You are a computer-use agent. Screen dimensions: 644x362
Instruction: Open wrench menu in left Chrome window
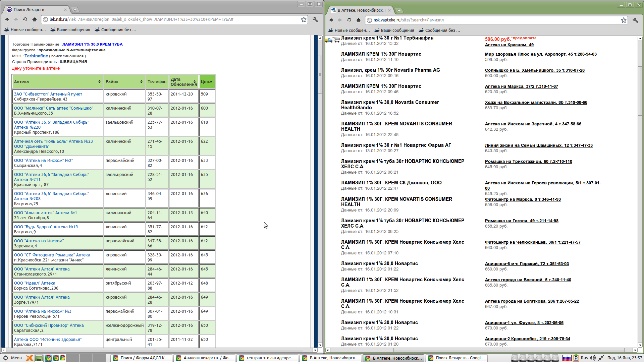[x=315, y=19]
